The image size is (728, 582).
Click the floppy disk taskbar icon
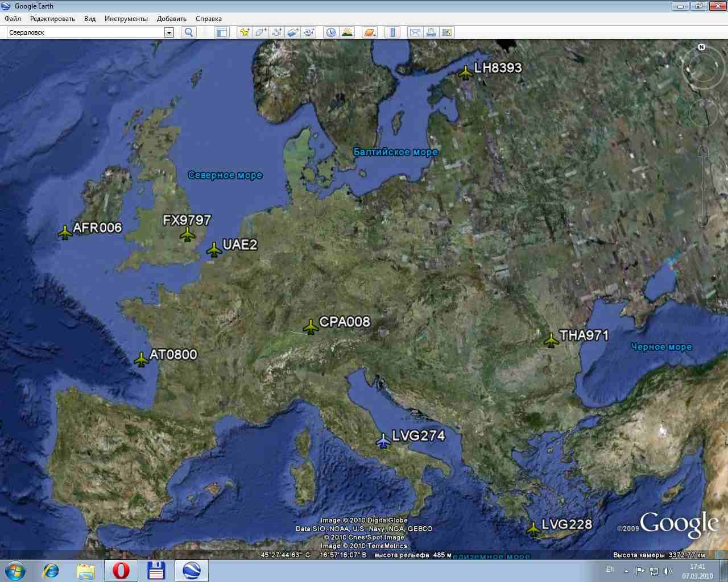[x=156, y=571]
